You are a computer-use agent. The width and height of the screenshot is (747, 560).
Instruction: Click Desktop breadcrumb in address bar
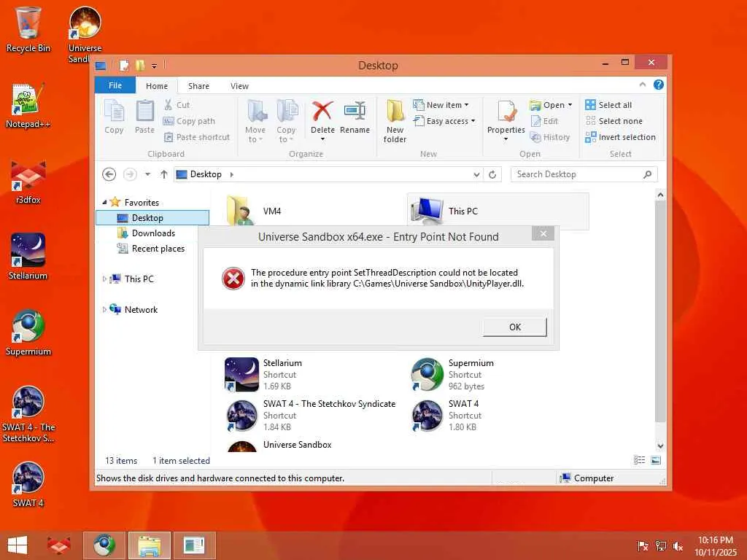206,174
